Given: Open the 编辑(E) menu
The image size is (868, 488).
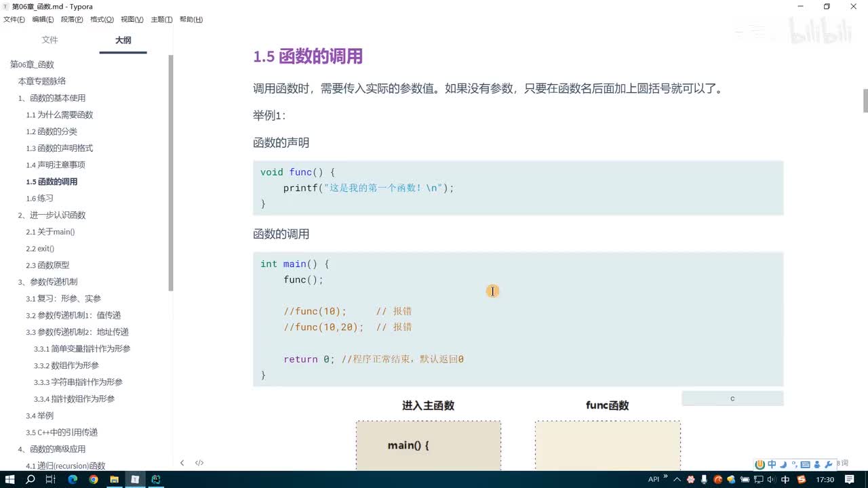Looking at the screenshot, I should [43, 20].
